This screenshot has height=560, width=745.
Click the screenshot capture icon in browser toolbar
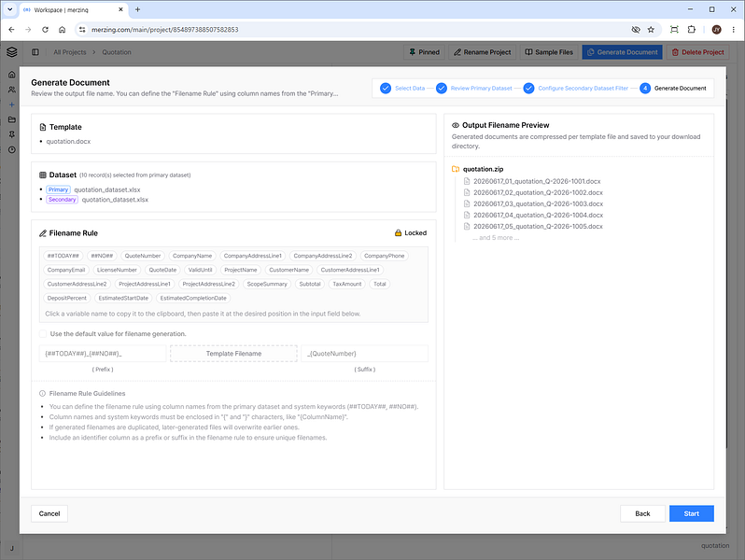pos(674,30)
